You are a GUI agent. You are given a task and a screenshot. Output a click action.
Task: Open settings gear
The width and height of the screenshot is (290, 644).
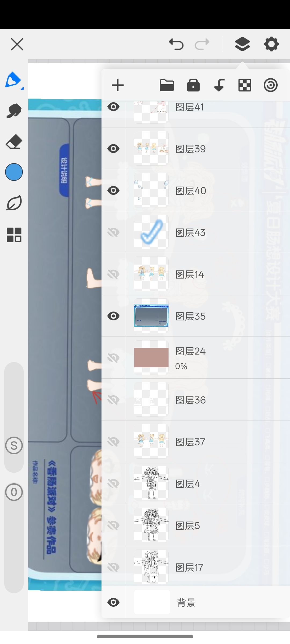point(271,44)
